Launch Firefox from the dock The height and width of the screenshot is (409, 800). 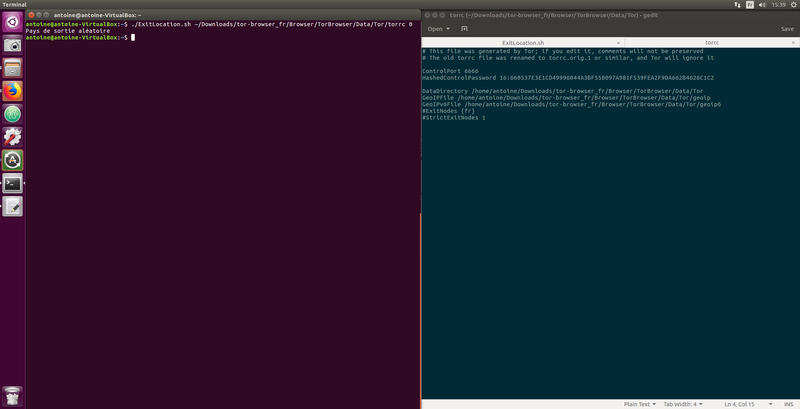13,91
